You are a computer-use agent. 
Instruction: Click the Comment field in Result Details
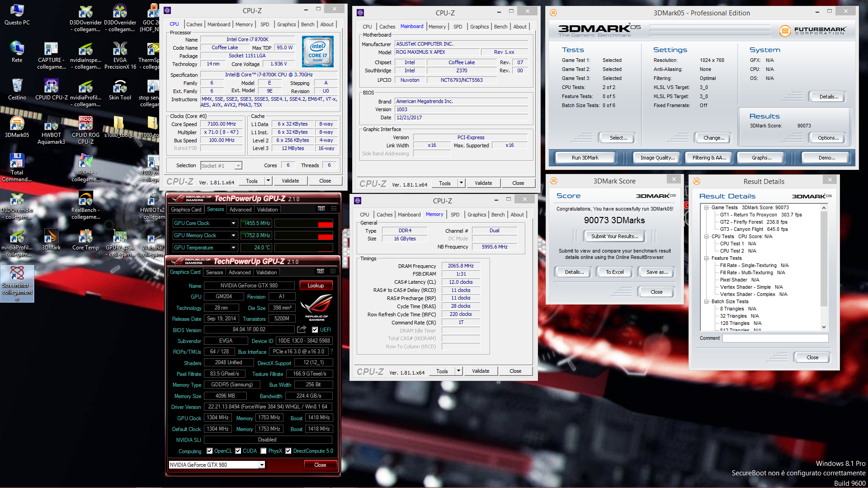pos(775,338)
